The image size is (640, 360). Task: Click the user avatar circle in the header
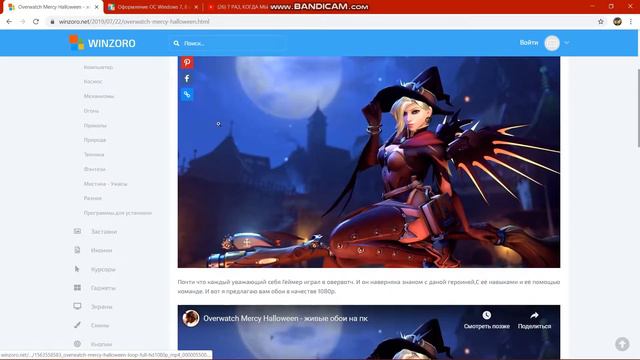[x=552, y=43]
